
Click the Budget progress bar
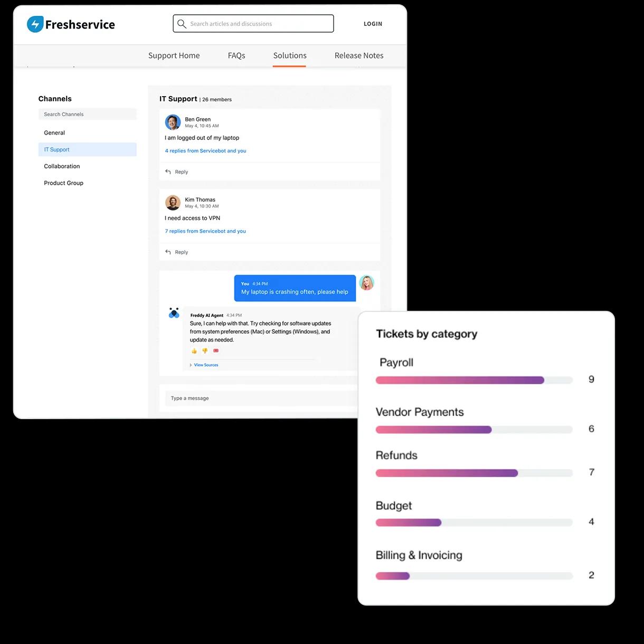474,523
